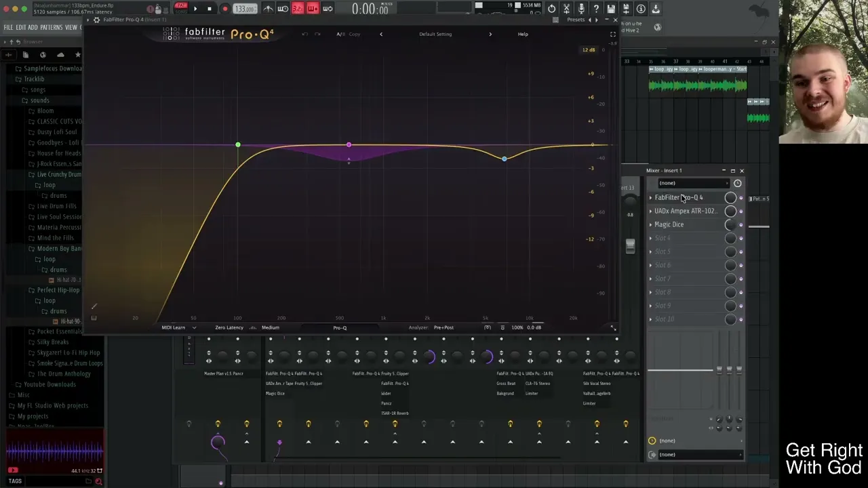Click the 0.0 dB output gain value
Viewport: 868px width, 488px height.
pyautogui.click(x=534, y=327)
